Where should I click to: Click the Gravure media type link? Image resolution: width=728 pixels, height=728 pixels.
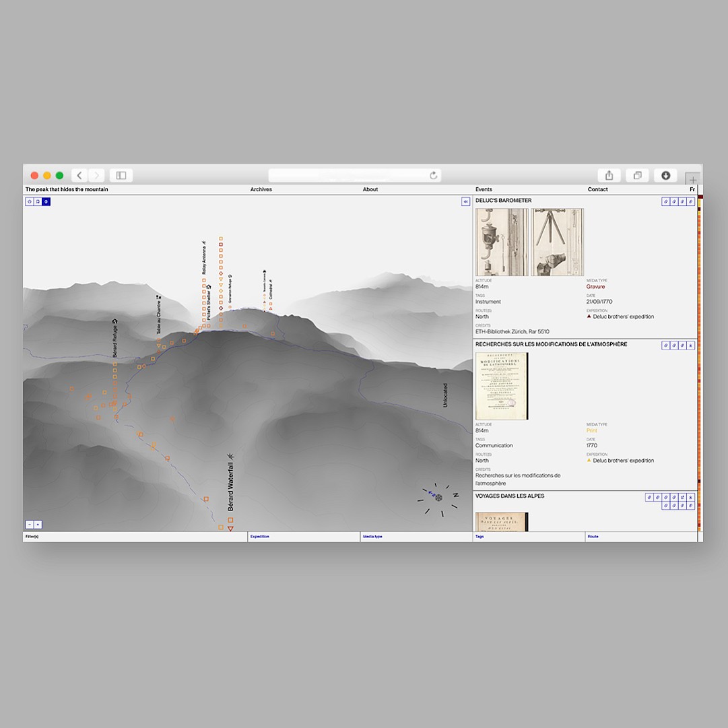pyautogui.click(x=595, y=287)
